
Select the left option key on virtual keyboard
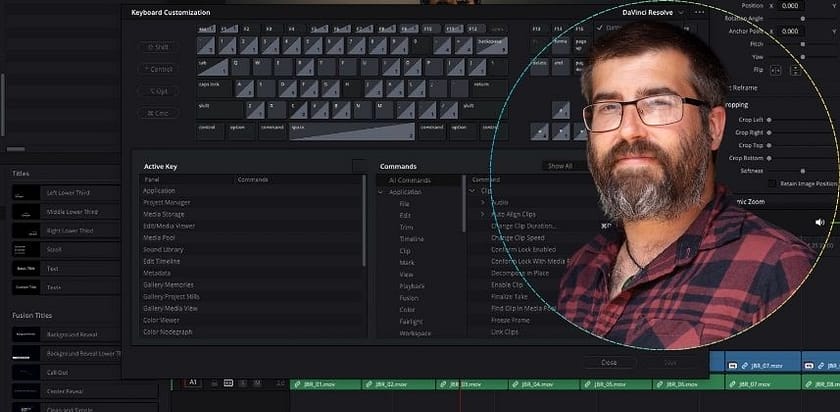point(241,131)
